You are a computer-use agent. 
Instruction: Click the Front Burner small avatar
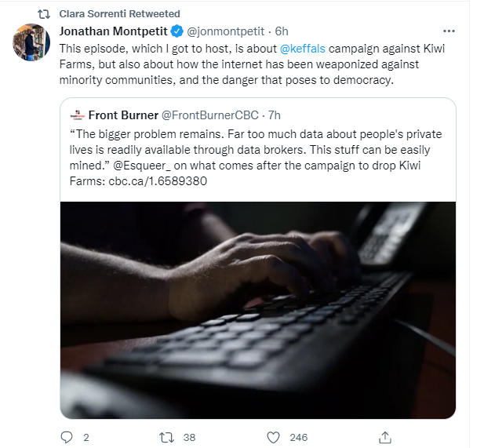77,115
